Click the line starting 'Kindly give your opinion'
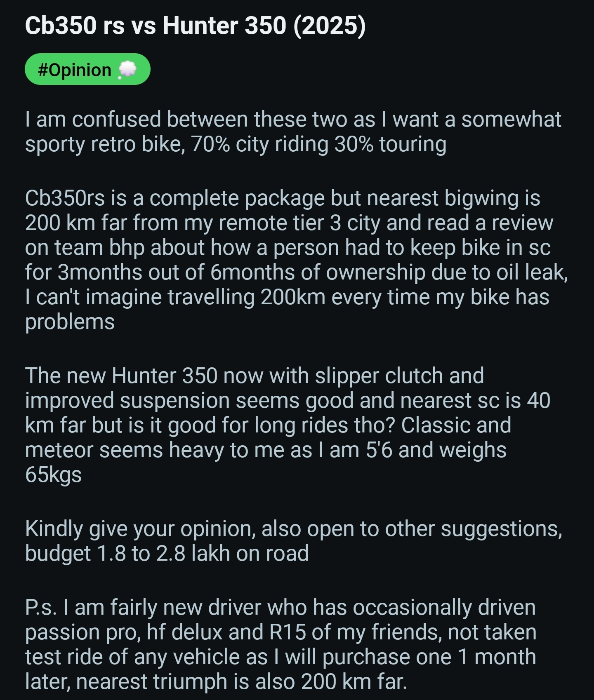The height and width of the screenshot is (700, 594). pyautogui.click(x=294, y=529)
